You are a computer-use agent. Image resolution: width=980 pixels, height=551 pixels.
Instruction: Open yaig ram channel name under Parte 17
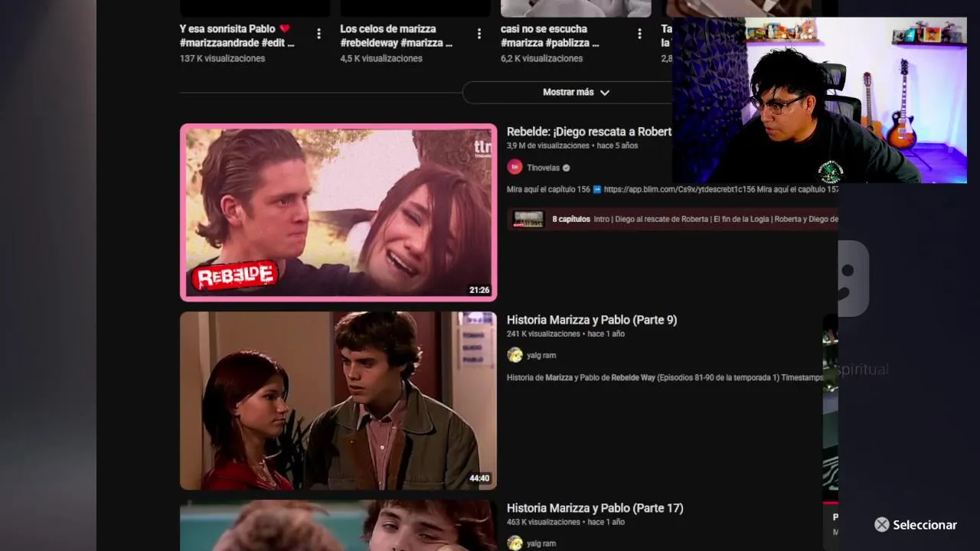[541, 543]
